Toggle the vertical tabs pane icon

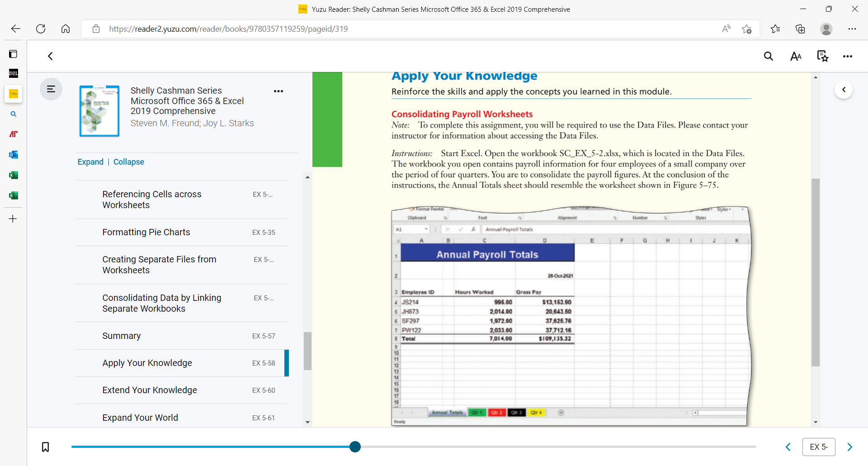click(13, 54)
